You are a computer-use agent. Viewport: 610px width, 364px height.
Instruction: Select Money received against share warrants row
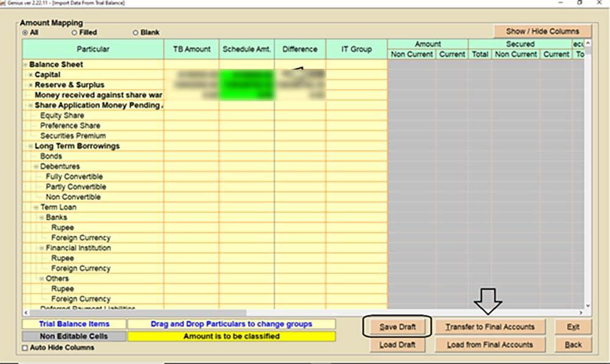point(98,95)
